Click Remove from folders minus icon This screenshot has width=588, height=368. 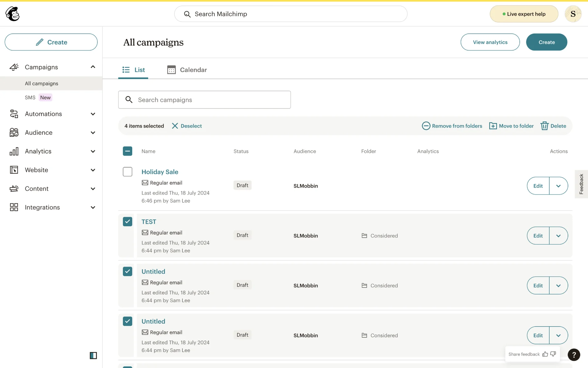click(426, 126)
